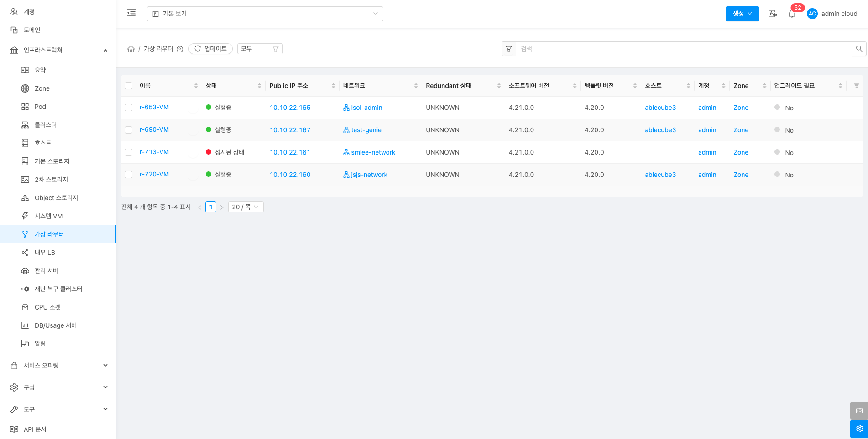This screenshot has width=868, height=439.
Task: Open 시스템 VM in the sidebar
Action: point(48,216)
